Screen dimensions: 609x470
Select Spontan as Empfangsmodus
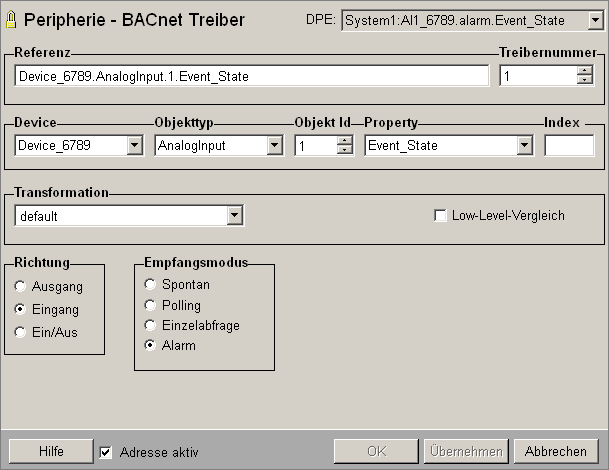coord(151,285)
